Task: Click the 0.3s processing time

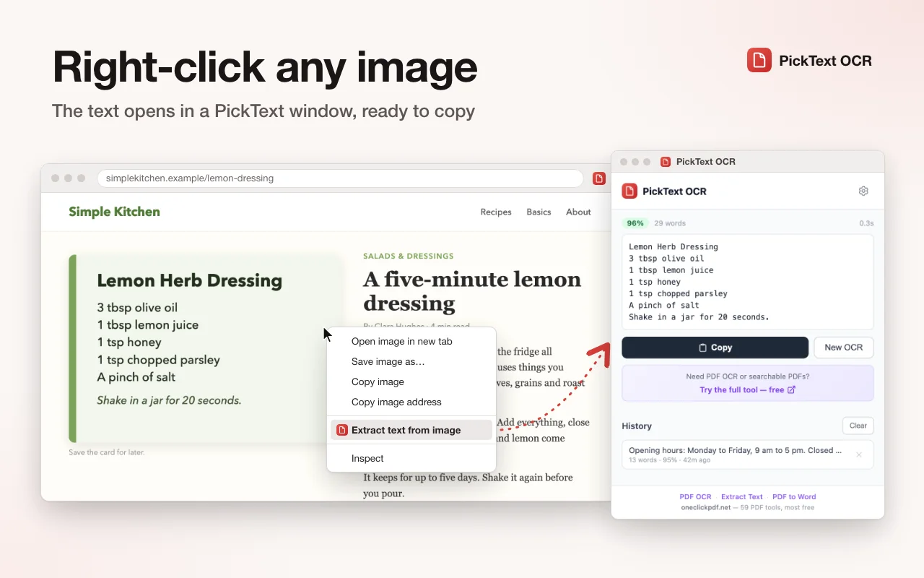Action: point(866,223)
